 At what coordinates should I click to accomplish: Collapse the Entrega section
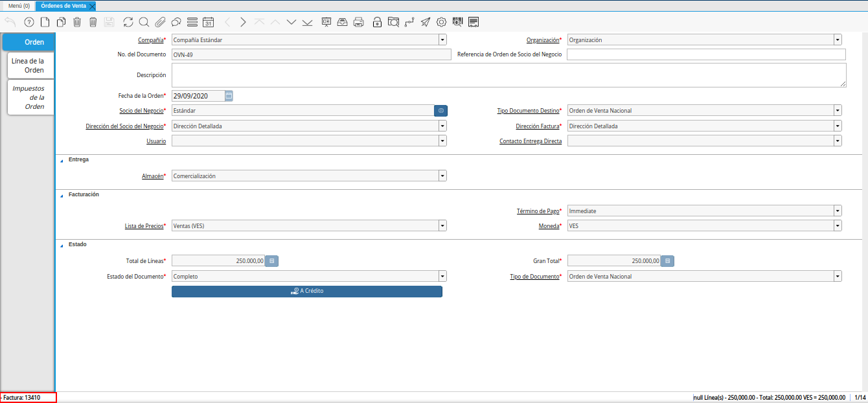tap(62, 160)
